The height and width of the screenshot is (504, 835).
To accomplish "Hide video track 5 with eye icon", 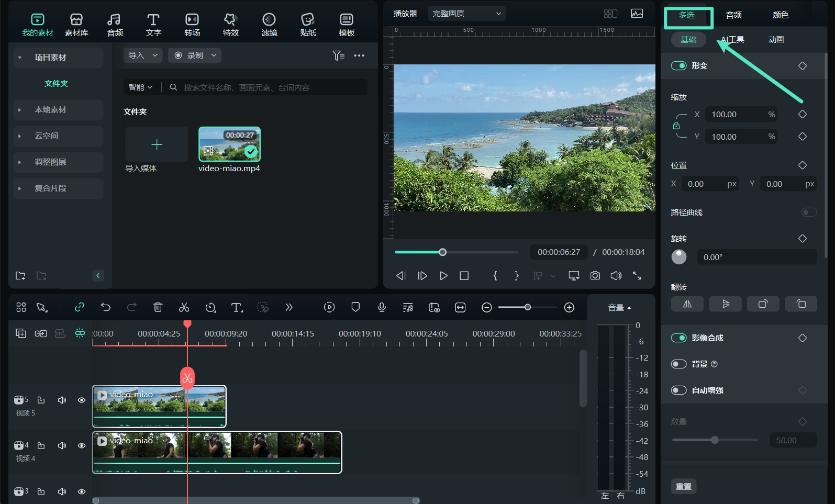I will [x=82, y=400].
